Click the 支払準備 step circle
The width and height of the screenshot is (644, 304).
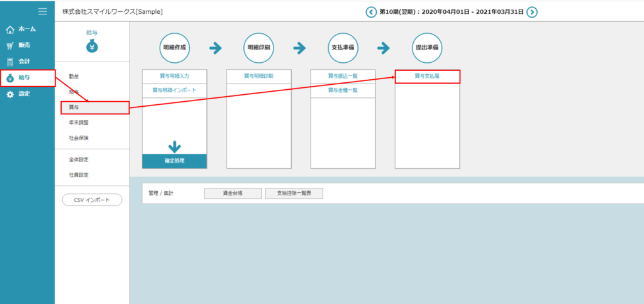click(343, 48)
